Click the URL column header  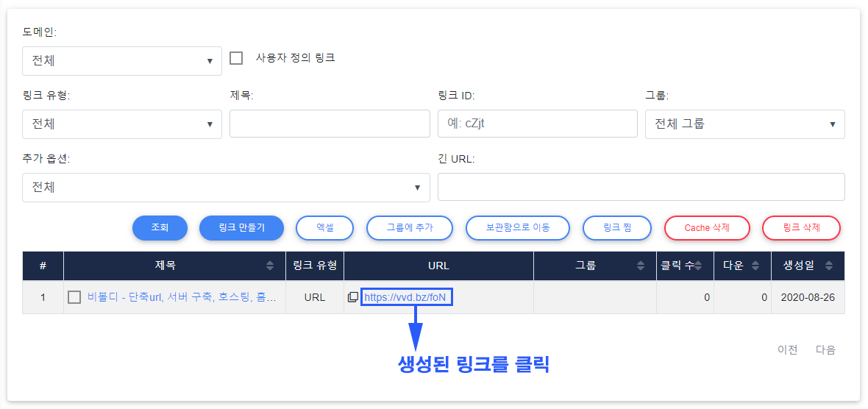pyautogui.click(x=438, y=266)
